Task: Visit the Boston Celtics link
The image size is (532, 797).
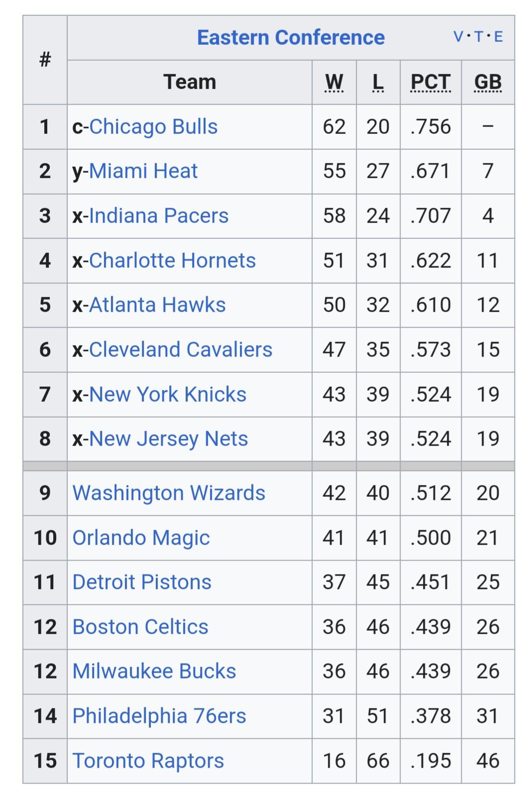Action: tap(140, 627)
